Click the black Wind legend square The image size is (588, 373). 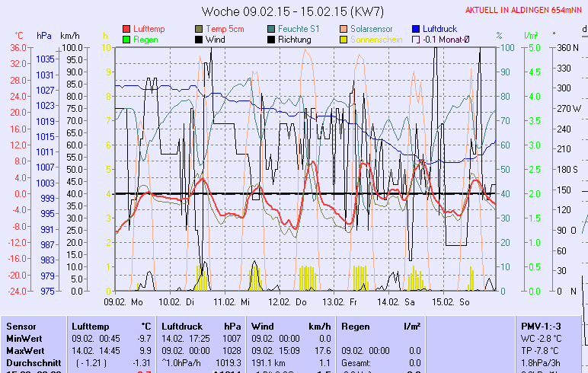pyautogui.click(x=200, y=40)
